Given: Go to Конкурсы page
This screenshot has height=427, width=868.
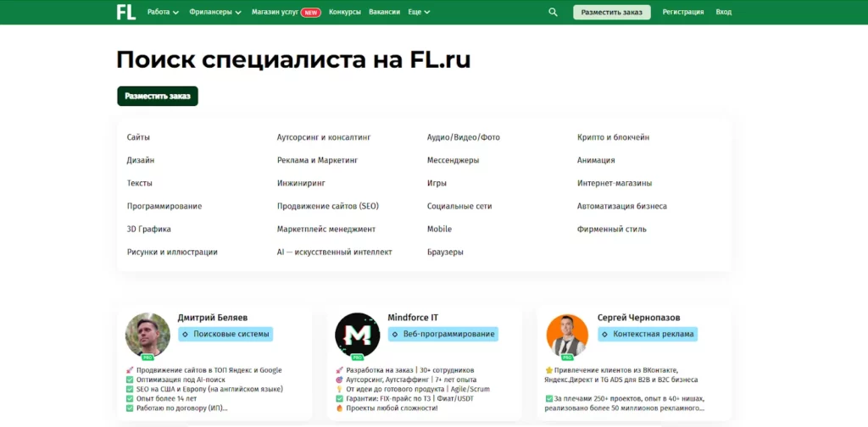Looking at the screenshot, I should coord(345,12).
